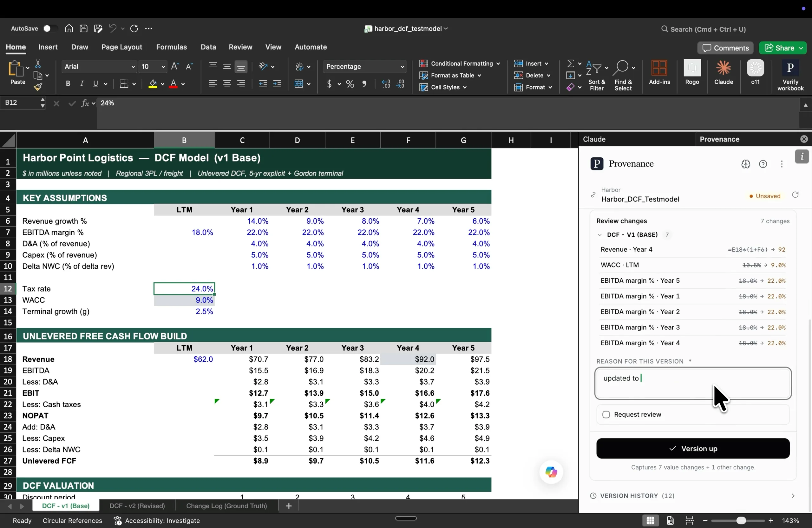Increase decimal places
This screenshot has height=528, width=812.
pyautogui.click(x=386, y=84)
